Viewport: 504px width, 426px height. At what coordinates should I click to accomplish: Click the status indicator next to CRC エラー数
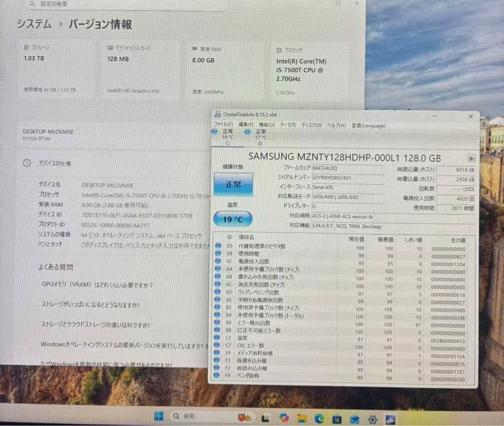pos(218,345)
